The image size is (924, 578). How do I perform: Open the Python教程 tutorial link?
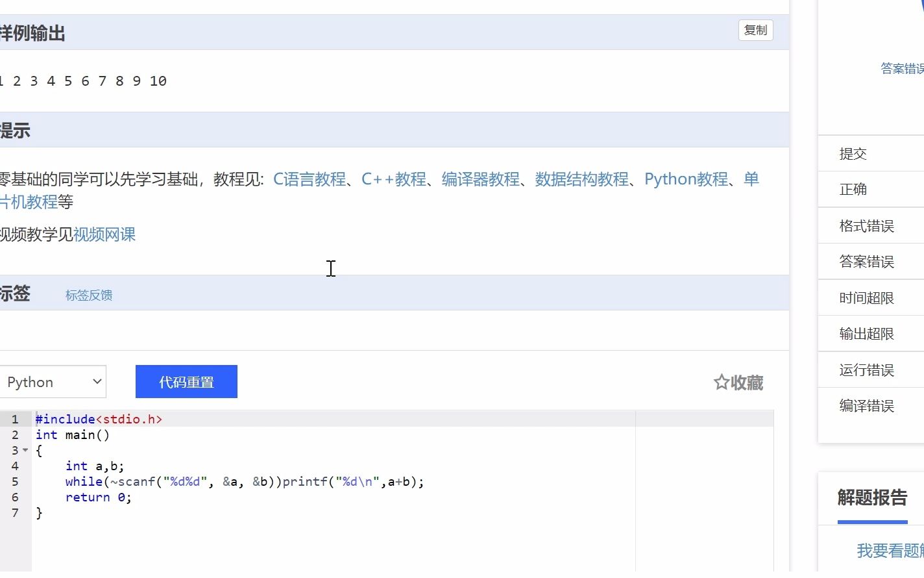click(x=685, y=179)
